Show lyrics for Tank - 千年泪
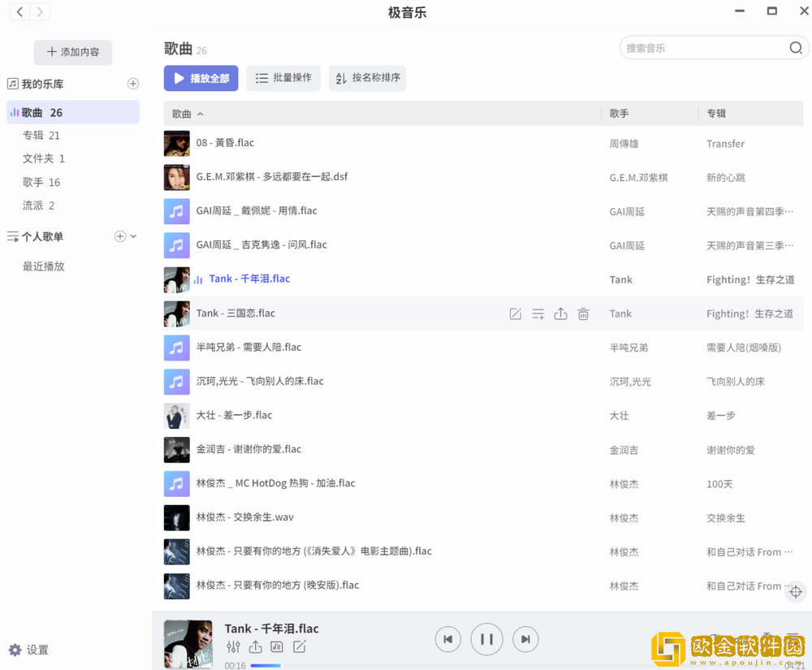 (276, 647)
